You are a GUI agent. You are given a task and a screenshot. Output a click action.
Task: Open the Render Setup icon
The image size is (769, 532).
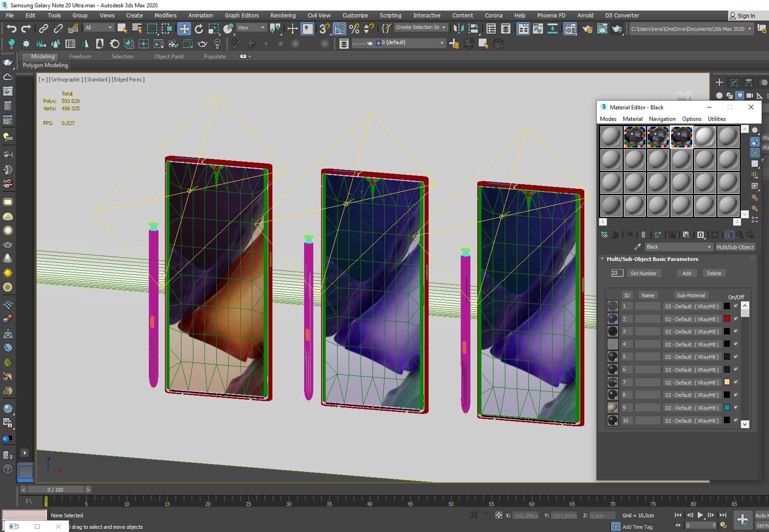[x=588, y=29]
